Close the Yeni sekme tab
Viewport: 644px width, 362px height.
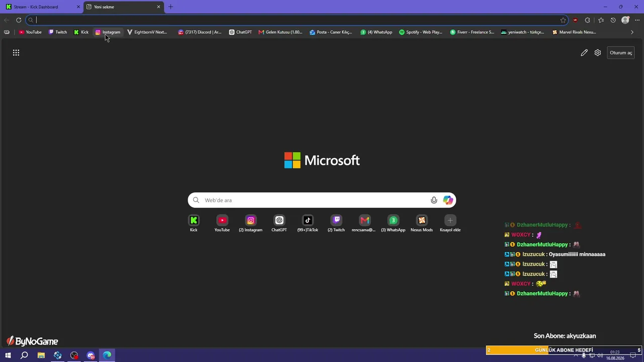click(158, 7)
